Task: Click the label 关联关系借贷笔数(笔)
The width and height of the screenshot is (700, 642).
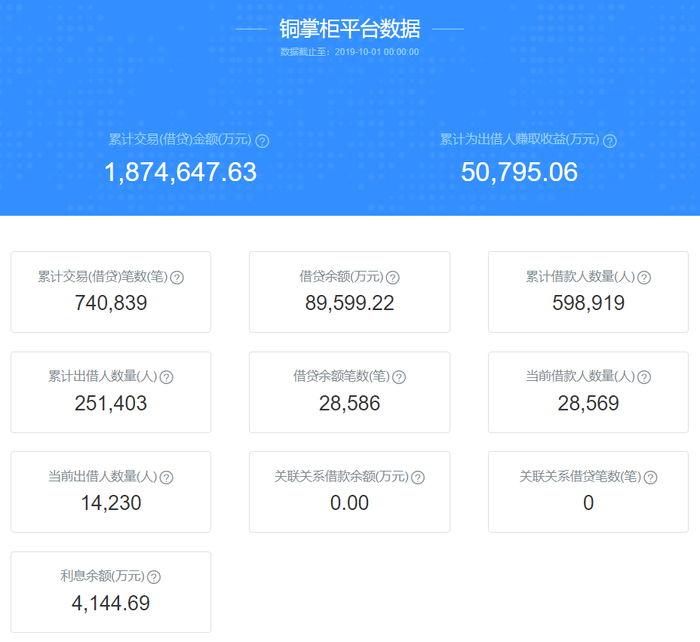Action: coord(580,476)
